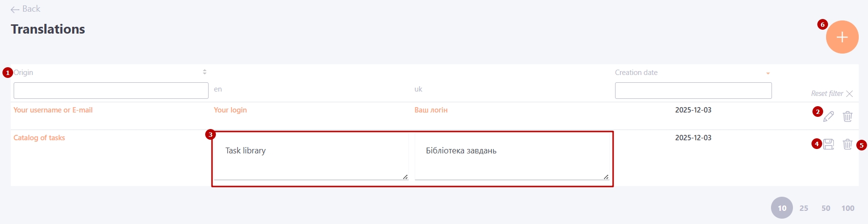
Task: Delete the 'Your username or E-mail' translation
Action: point(848,116)
